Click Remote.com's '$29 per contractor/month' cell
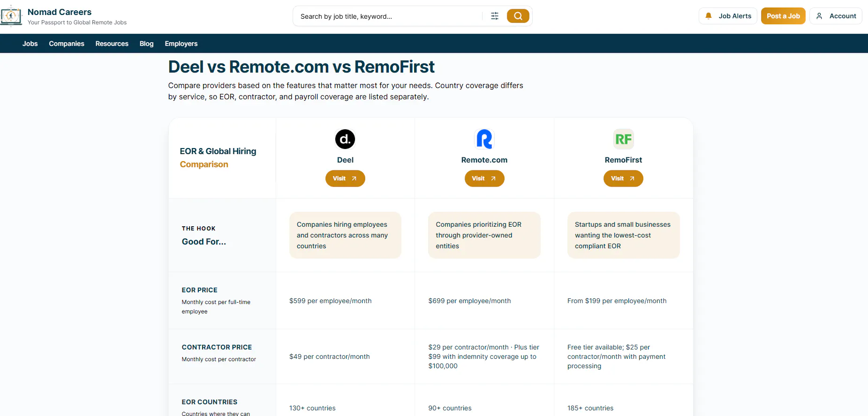This screenshot has height=416, width=868. (x=484, y=357)
